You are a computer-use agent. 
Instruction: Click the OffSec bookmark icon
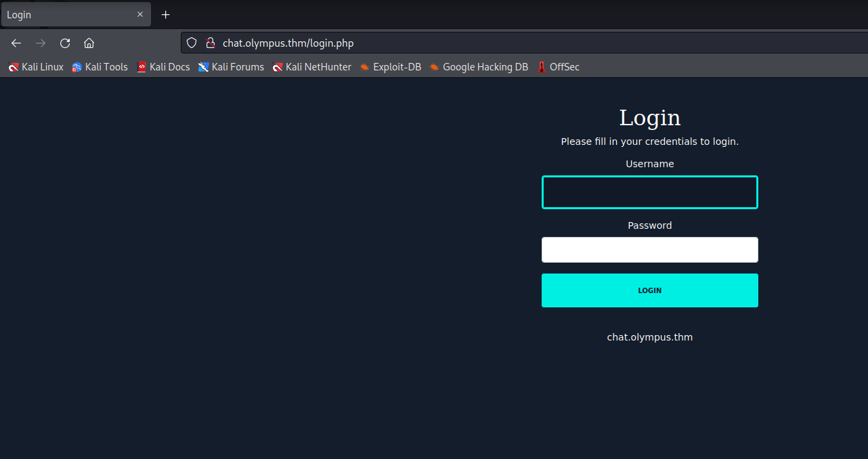(x=542, y=67)
